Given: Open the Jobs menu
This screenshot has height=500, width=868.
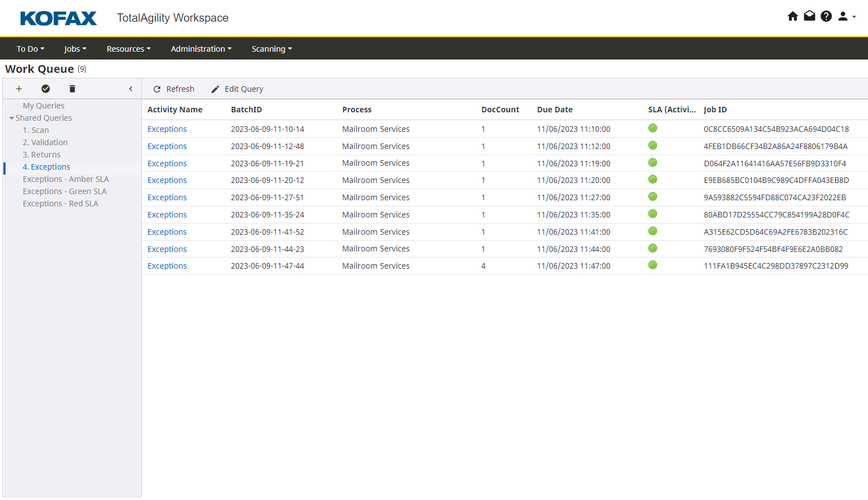Looking at the screenshot, I should [x=75, y=49].
